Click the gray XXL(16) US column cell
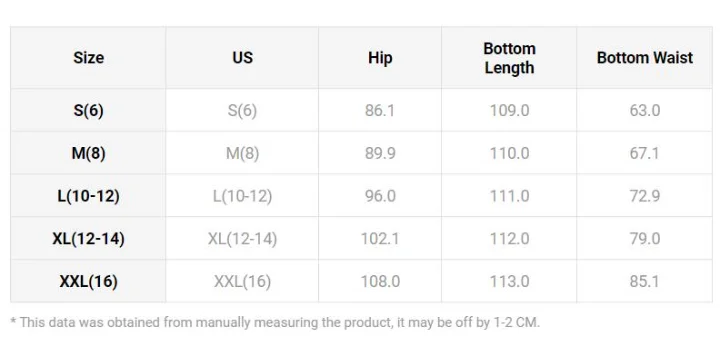This screenshot has width=720, height=363. coord(242,281)
